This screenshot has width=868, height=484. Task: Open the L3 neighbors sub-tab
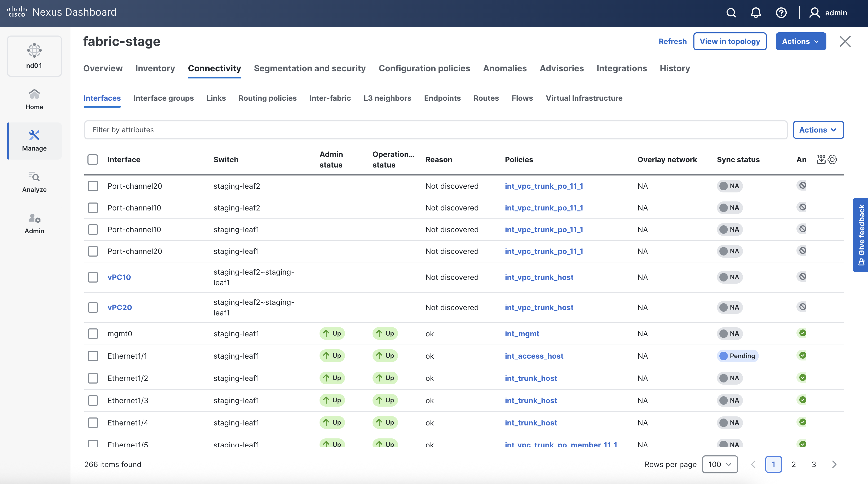point(387,98)
